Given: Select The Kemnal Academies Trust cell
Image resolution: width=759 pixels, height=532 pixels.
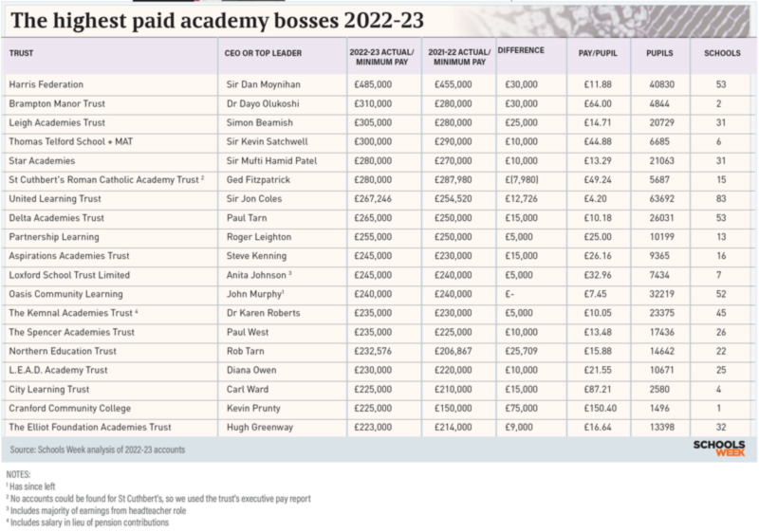Looking at the screenshot, I should tap(70, 313).
